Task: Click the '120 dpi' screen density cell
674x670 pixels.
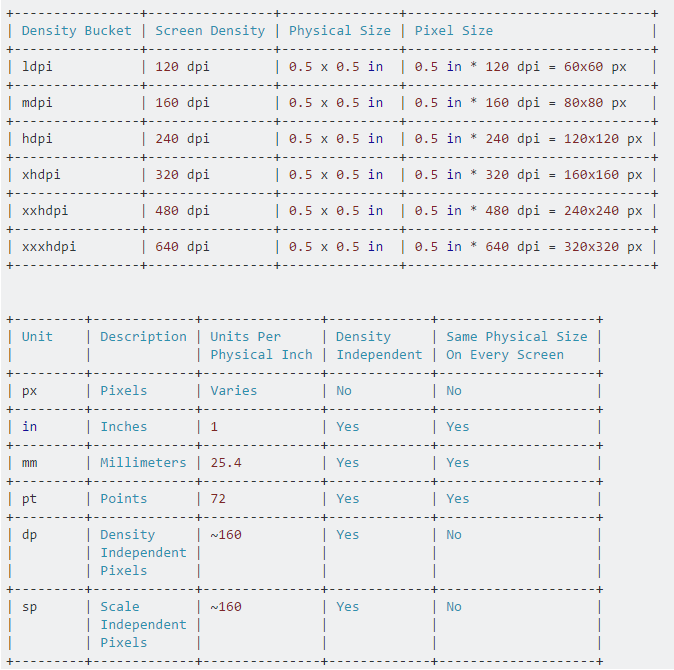Action: coord(182,67)
